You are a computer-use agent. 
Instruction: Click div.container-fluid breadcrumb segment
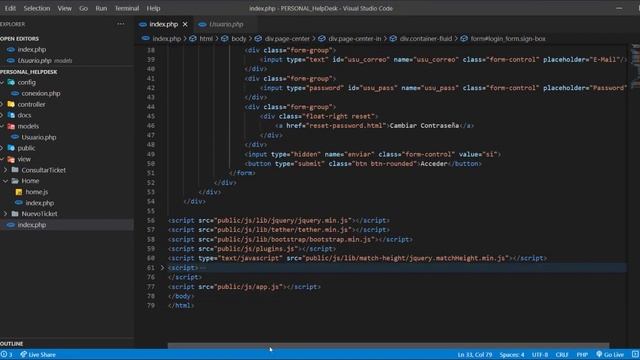(426, 39)
